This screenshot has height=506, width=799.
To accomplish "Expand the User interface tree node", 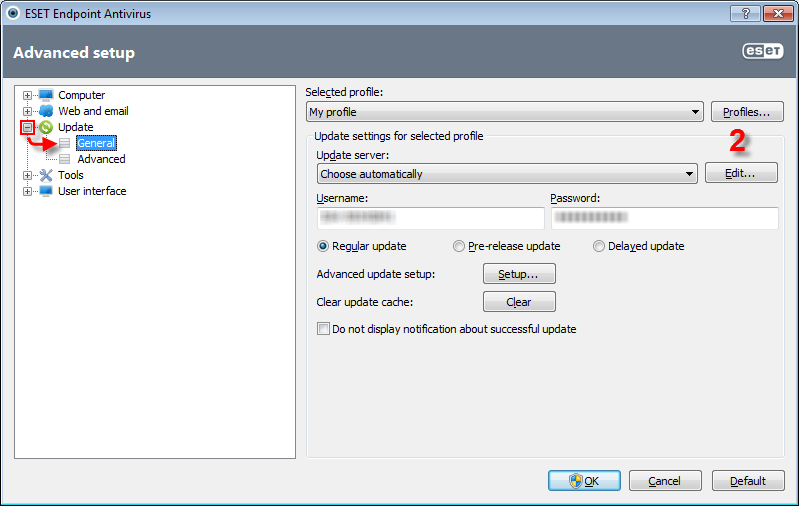I will 27,191.
